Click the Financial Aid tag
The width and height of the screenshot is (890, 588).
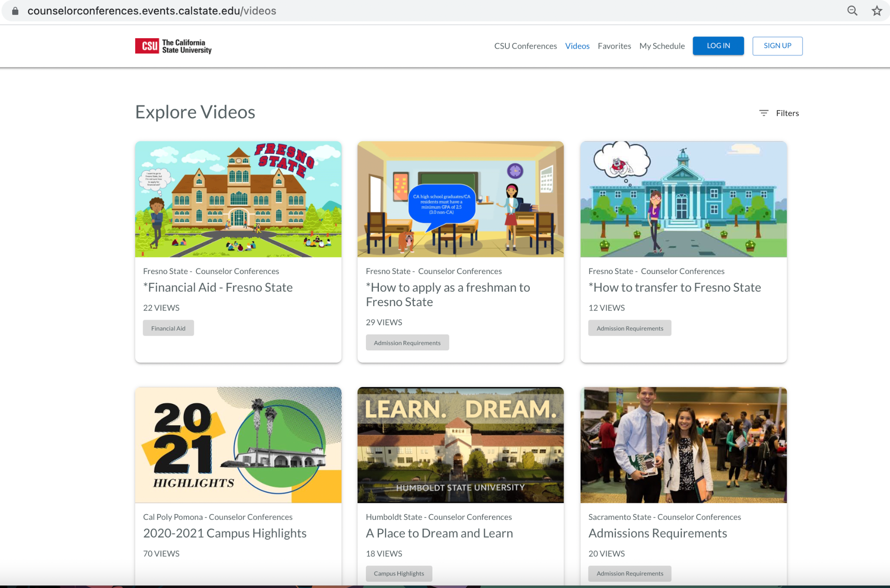pos(168,328)
